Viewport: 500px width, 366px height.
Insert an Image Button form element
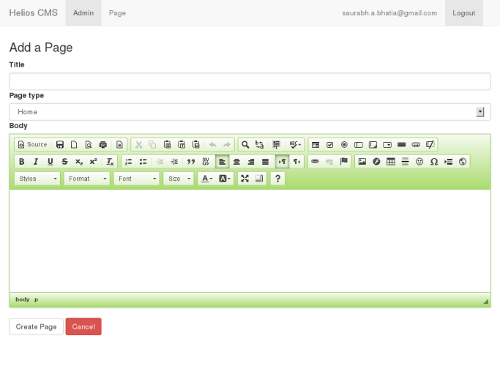(x=416, y=145)
